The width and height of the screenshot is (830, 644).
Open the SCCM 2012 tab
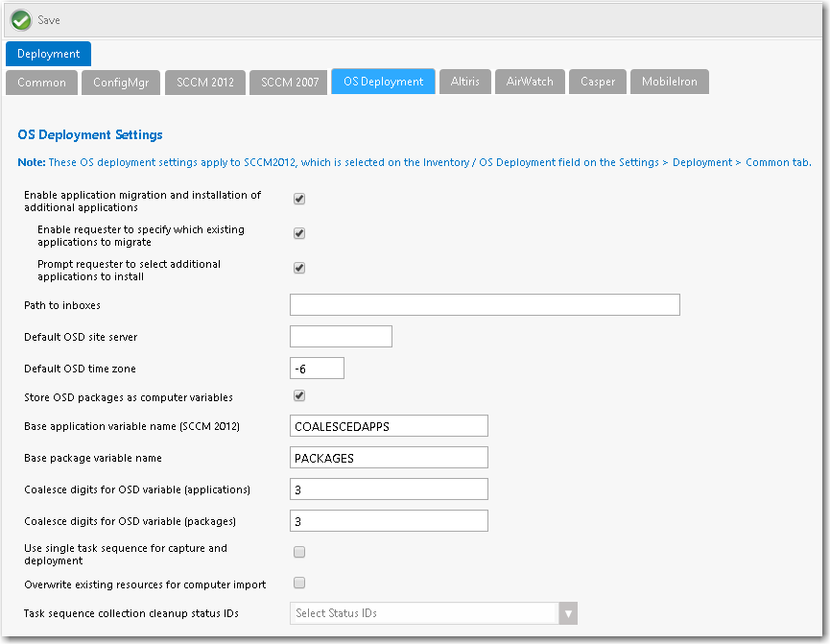(x=204, y=82)
